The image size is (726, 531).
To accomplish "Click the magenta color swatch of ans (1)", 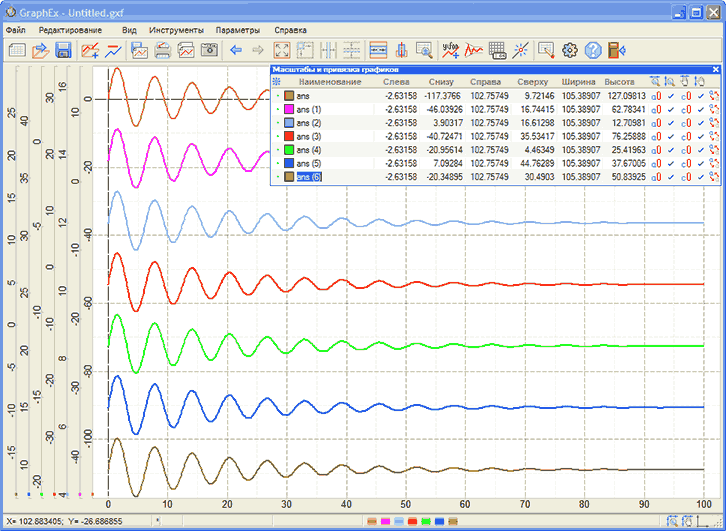I will 290,109.
